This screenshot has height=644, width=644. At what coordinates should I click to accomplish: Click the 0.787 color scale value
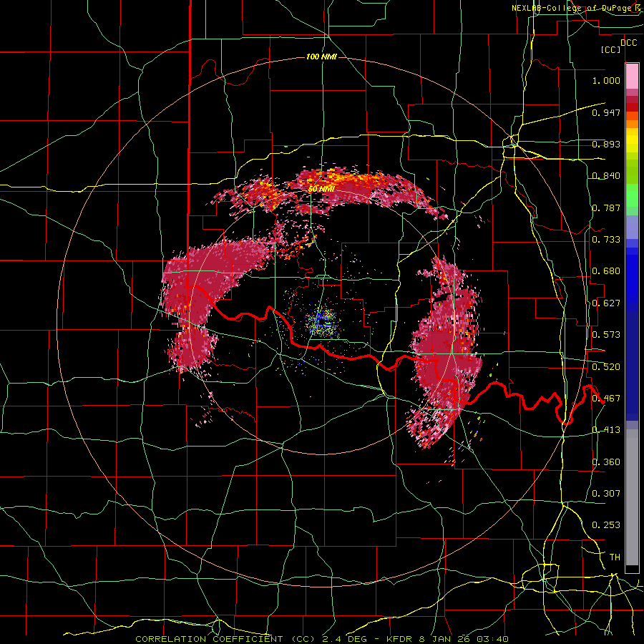pos(606,208)
